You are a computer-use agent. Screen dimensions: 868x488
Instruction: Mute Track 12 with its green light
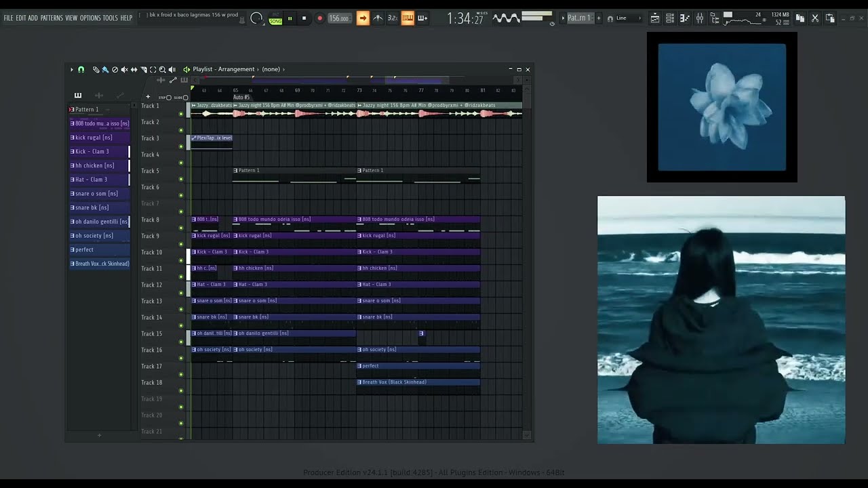pyautogui.click(x=181, y=293)
